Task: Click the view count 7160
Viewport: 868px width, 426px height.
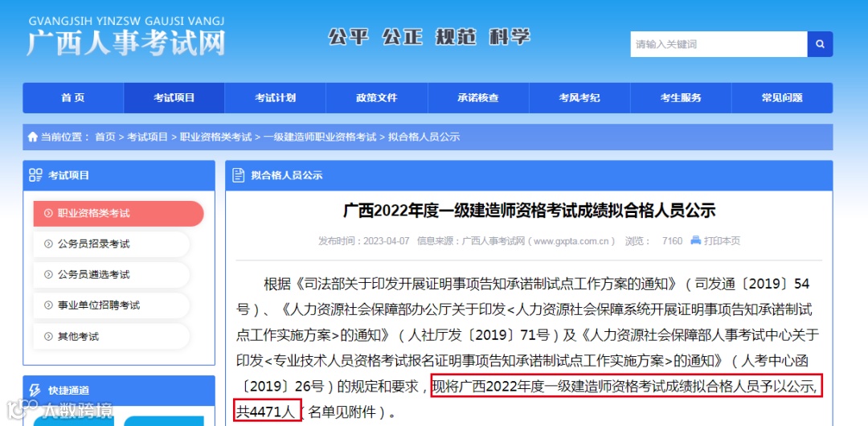Action: click(x=672, y=241)
